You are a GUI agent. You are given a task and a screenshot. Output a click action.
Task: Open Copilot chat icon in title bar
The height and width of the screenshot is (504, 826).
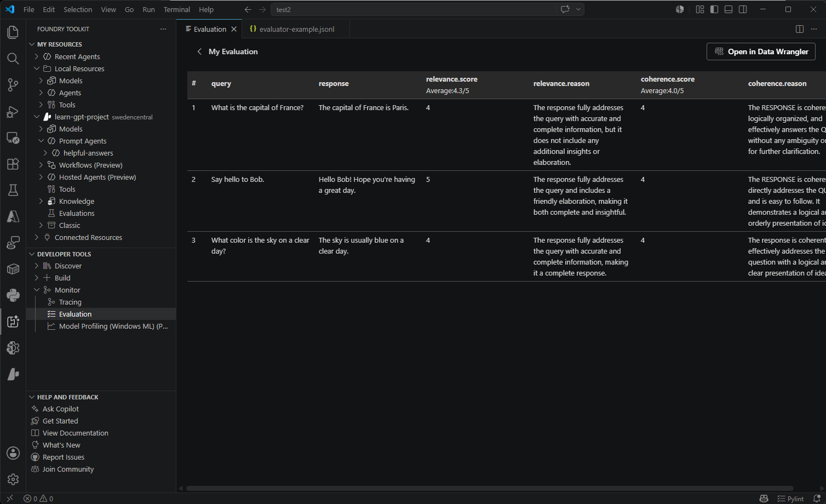(x=565, y=9)
